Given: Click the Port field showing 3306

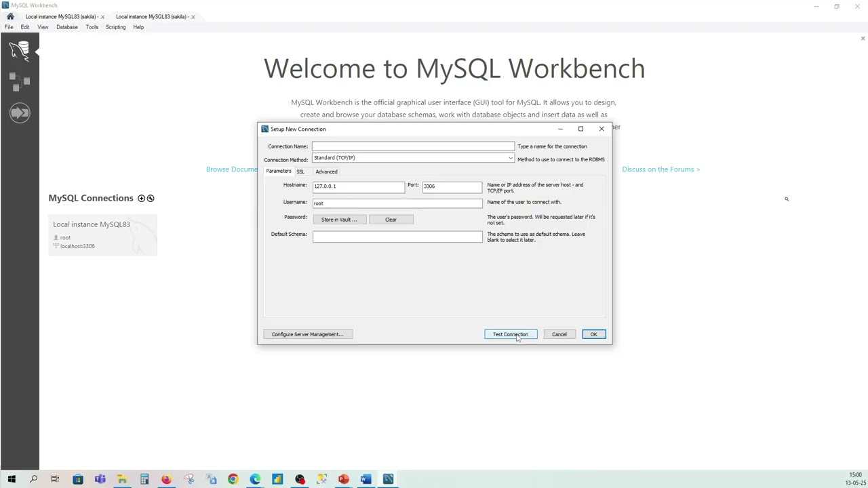Looking at the screenshot, I should (x=452, y=186).
